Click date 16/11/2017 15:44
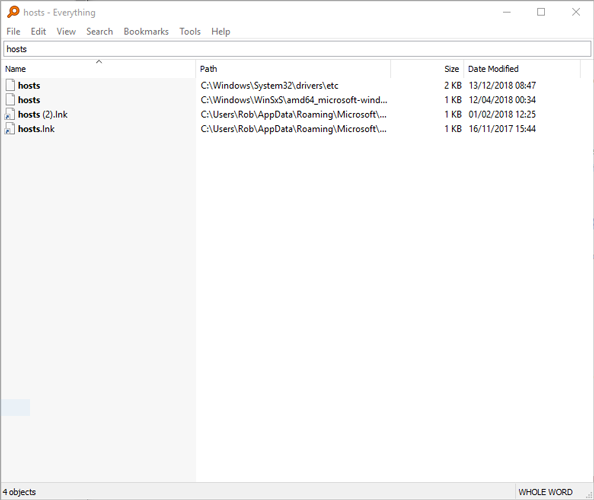This screenshot has width=594, height=500. (502, 129)
